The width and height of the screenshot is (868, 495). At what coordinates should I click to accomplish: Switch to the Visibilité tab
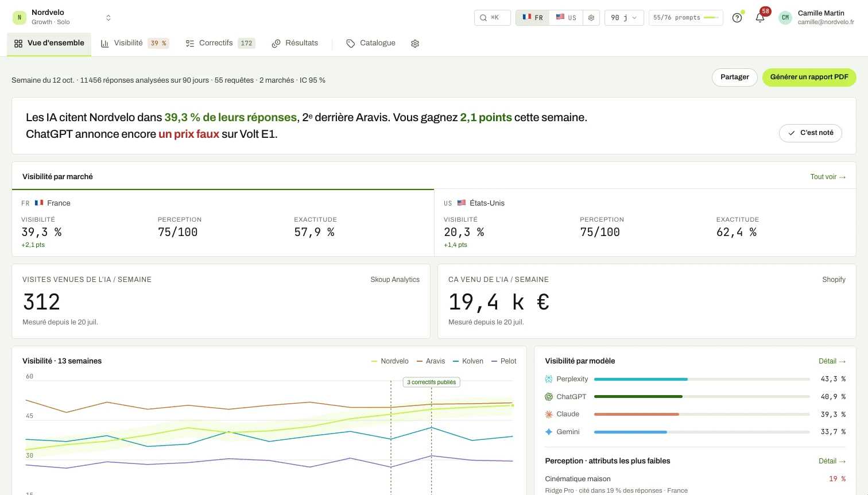[x=135, y=44]
